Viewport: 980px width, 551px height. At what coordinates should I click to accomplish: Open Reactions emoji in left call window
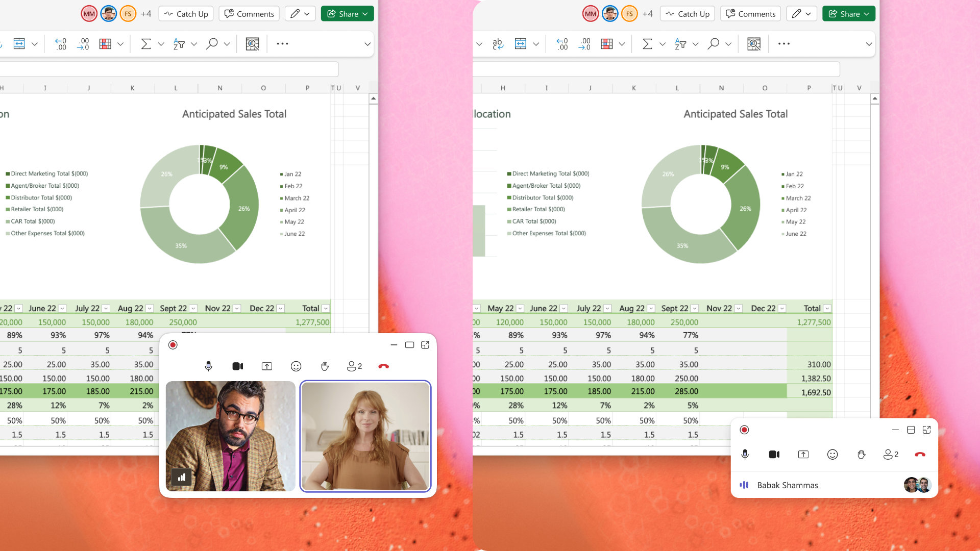(x=296, y=366)
